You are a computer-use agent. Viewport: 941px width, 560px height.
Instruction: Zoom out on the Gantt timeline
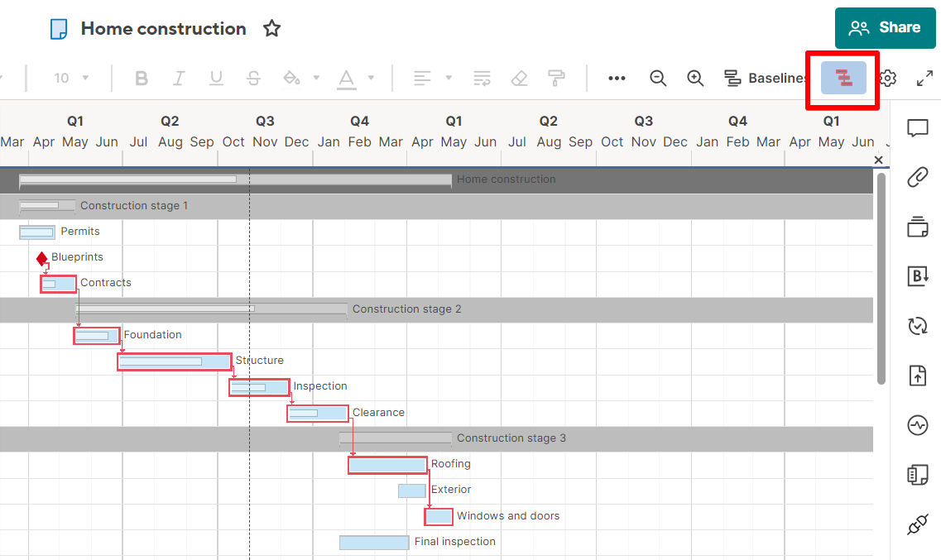(658, 78)
